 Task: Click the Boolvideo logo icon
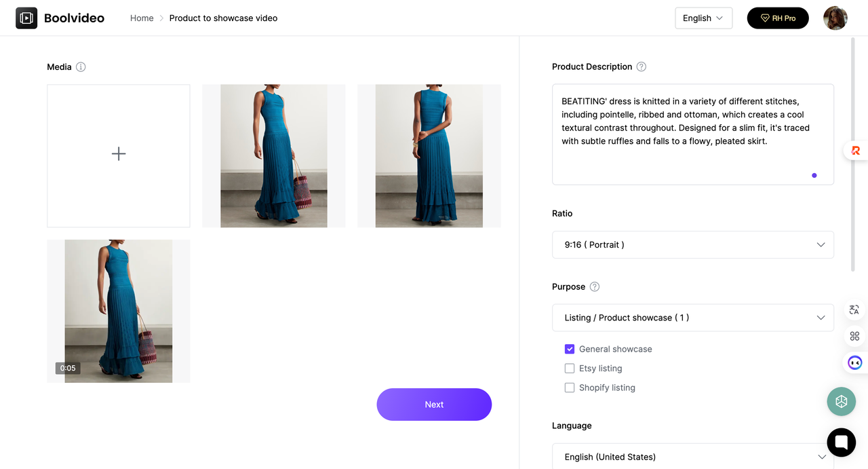coord(26,18)
